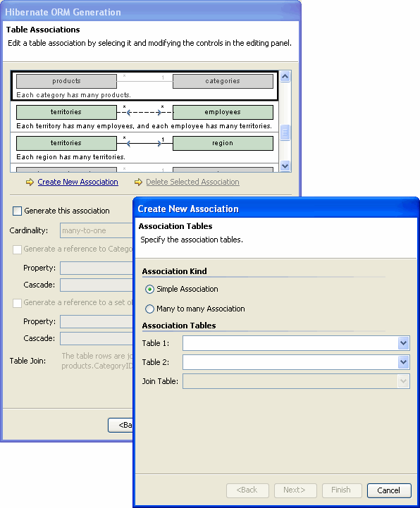The width and height of the screenshot is (420, 508).
Task: Click the <Back button in Create New Association dialog
Action: [x=247, y=490]
